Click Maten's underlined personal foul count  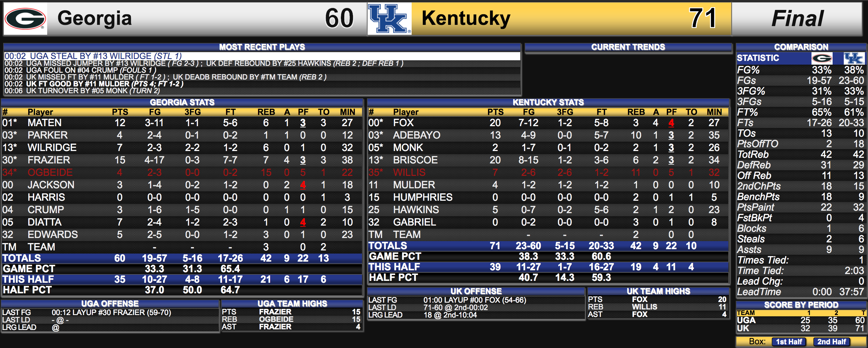(303, 123)
